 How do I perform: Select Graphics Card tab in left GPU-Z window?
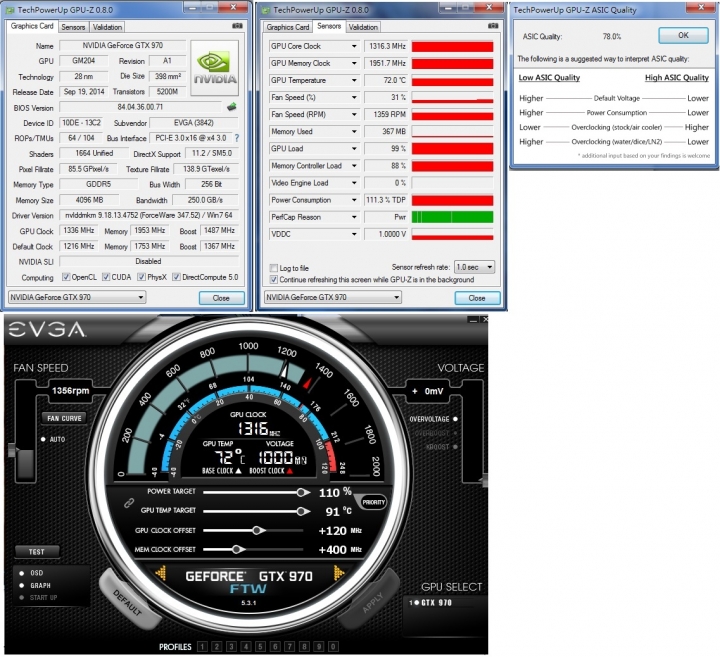pos(32,26)
